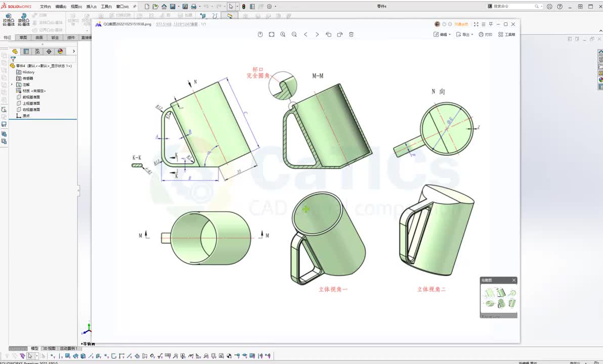This screenshot has width=603, height=364.
Task: Open the 文件 menu
Action: [x=46, y=7]
